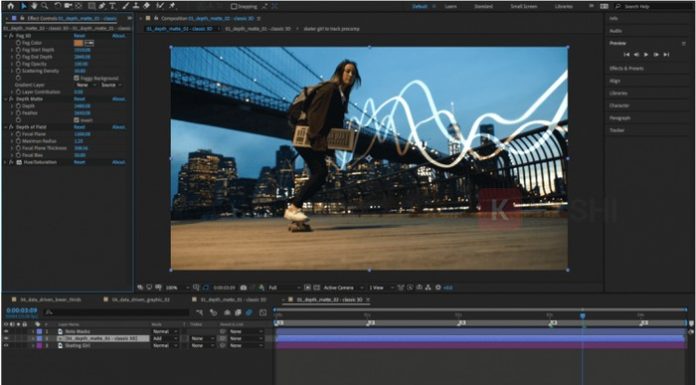The image size is (696, 385).
Task: Open the Gradient Layer None dropdown
Action: coord(87,85)
